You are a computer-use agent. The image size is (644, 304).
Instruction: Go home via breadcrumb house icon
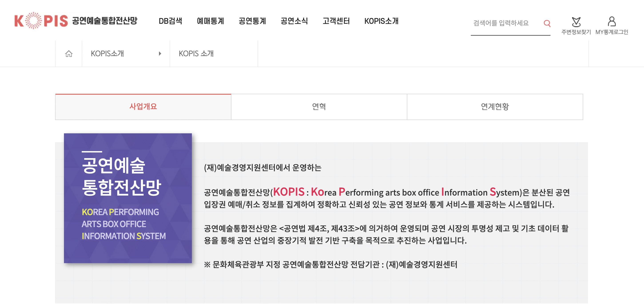[69, 54]
